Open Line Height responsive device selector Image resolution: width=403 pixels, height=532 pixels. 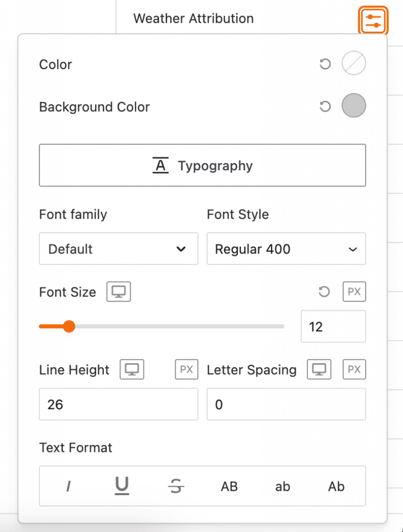click(132, 369)
